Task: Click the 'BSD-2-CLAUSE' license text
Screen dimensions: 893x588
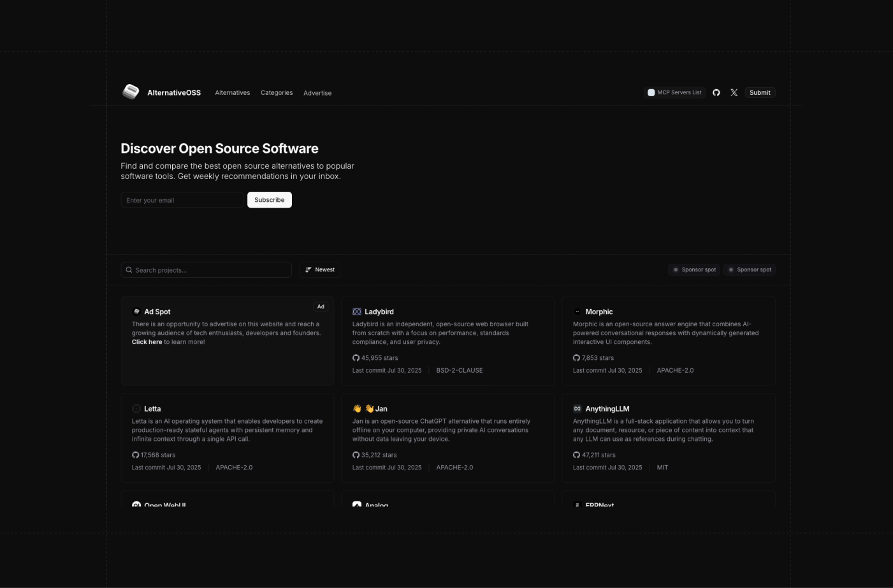Action: (460, 370)
